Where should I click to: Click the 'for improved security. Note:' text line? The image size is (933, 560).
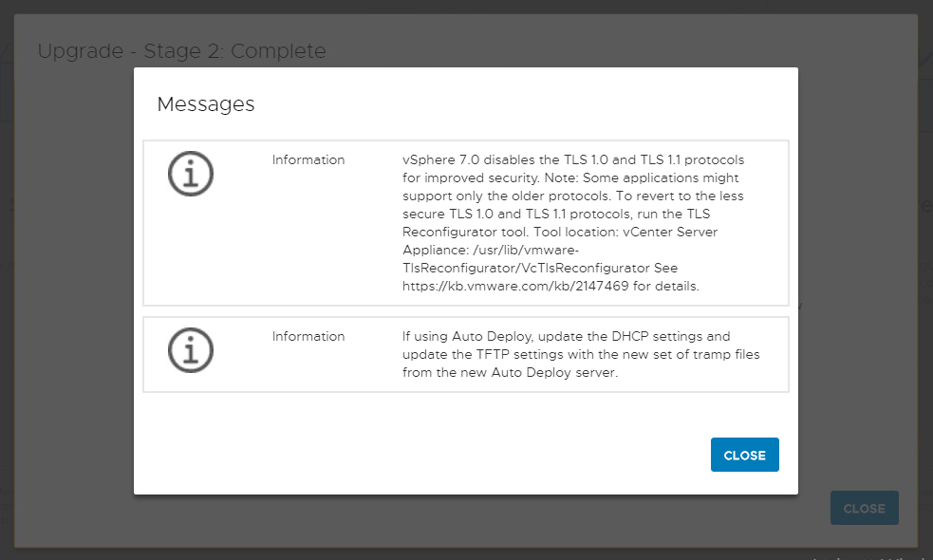click(x=570, y=177)
